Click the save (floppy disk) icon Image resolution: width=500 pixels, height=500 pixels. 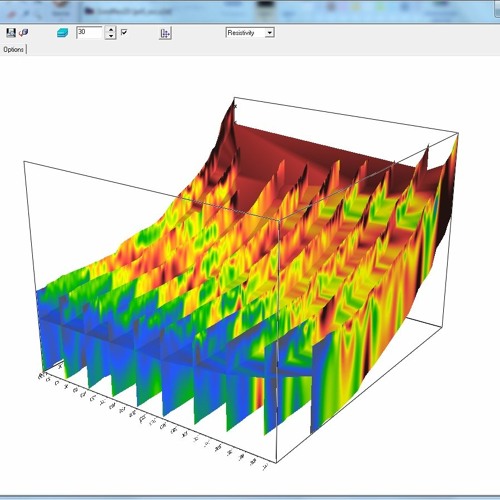11,32
